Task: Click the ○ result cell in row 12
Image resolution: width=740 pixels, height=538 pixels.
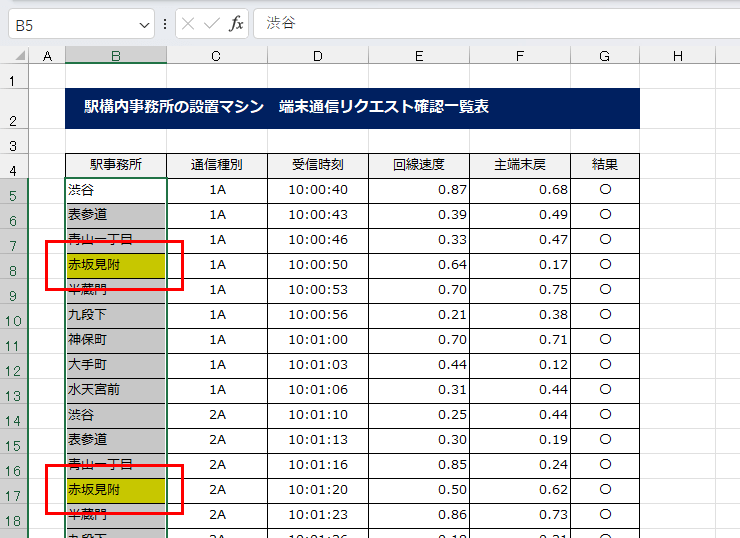Action: pos(605,365)
